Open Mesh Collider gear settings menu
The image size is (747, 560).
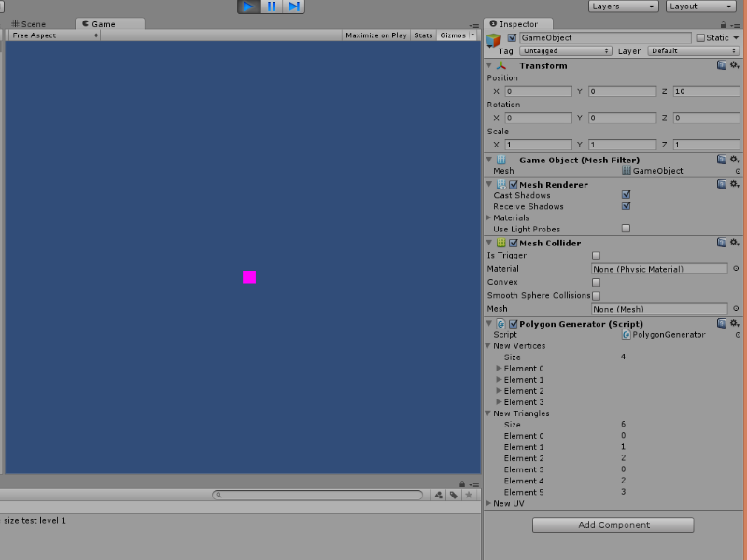pyautogui.click(x=735, y=243)
